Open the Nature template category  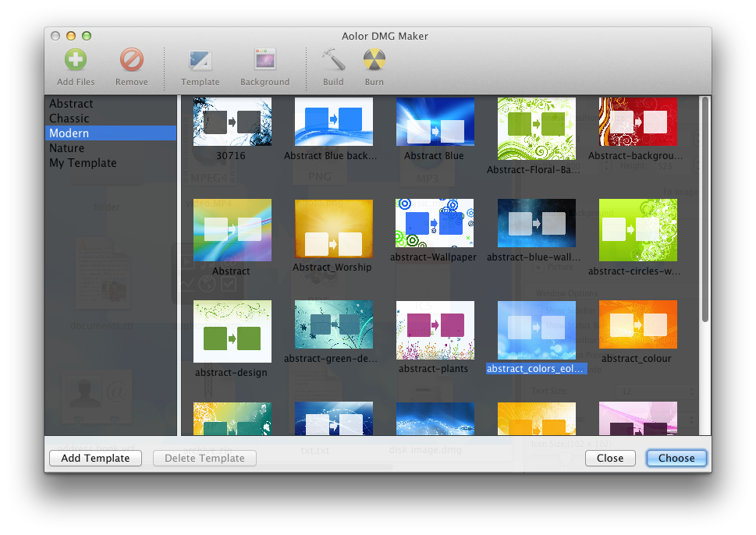pyautogui.click(x=67, y=148)
